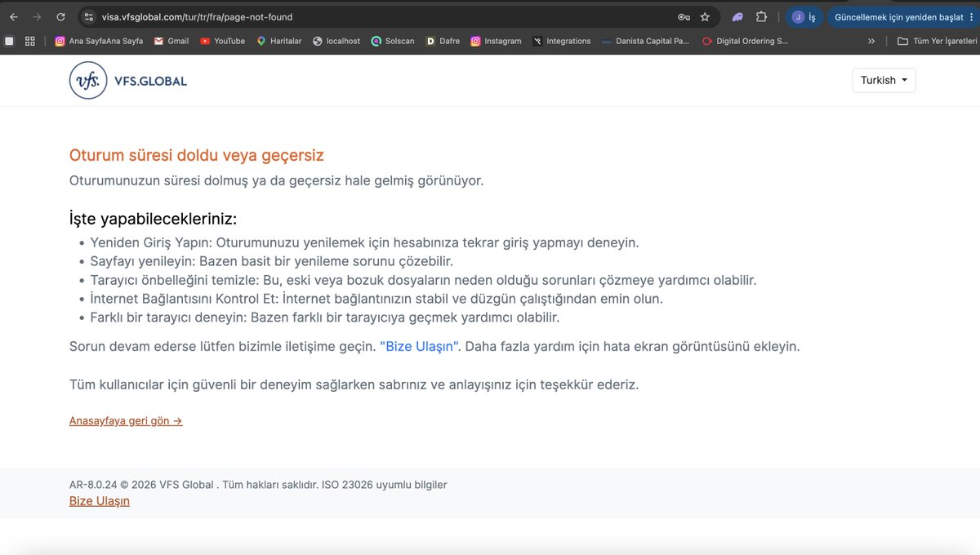This screenshot has height=555, width=980.
Task: Open the password manager key icon
Action: point(683,16)
